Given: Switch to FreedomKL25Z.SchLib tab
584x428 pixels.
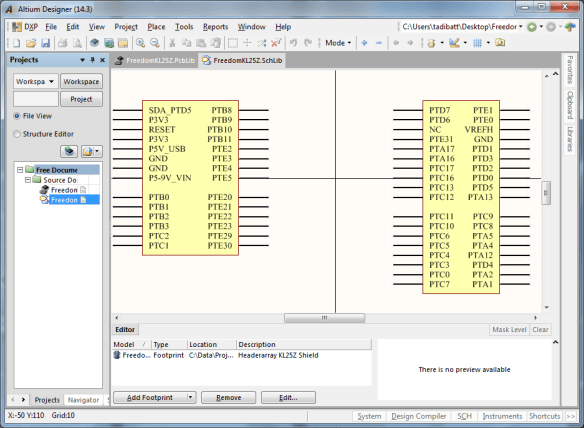Looking at the screenshot, I should (242, 60).
